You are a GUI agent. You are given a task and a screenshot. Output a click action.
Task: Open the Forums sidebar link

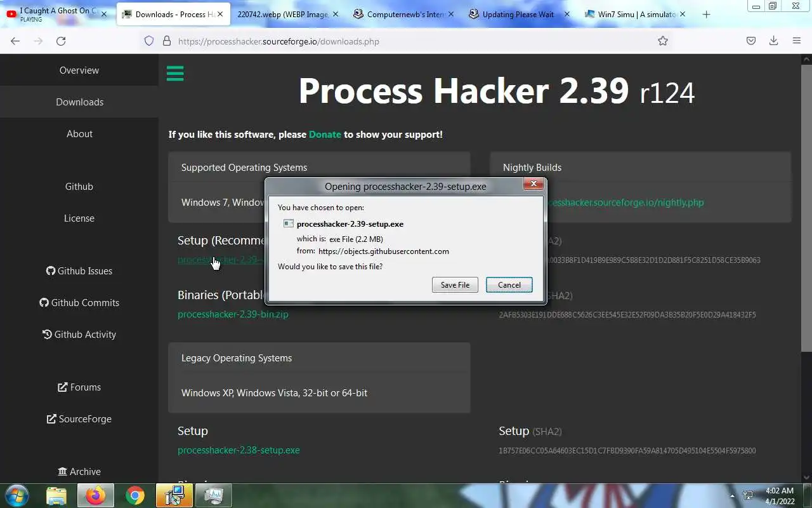tap(79, 387)
